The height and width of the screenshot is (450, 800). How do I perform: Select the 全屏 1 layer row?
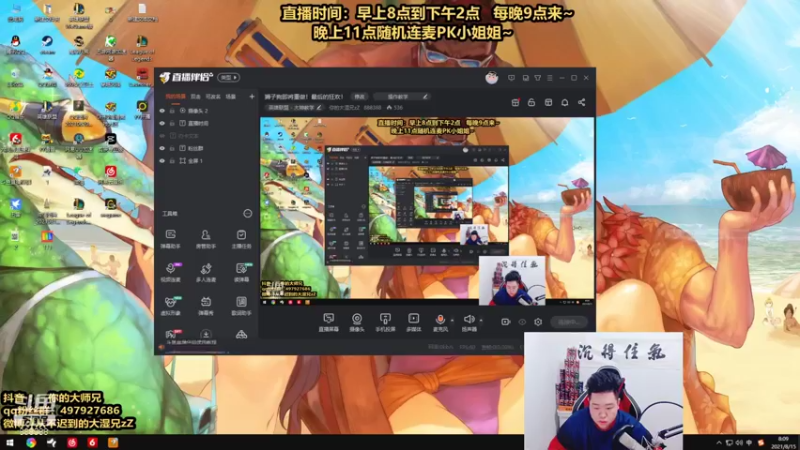point(207,161)
